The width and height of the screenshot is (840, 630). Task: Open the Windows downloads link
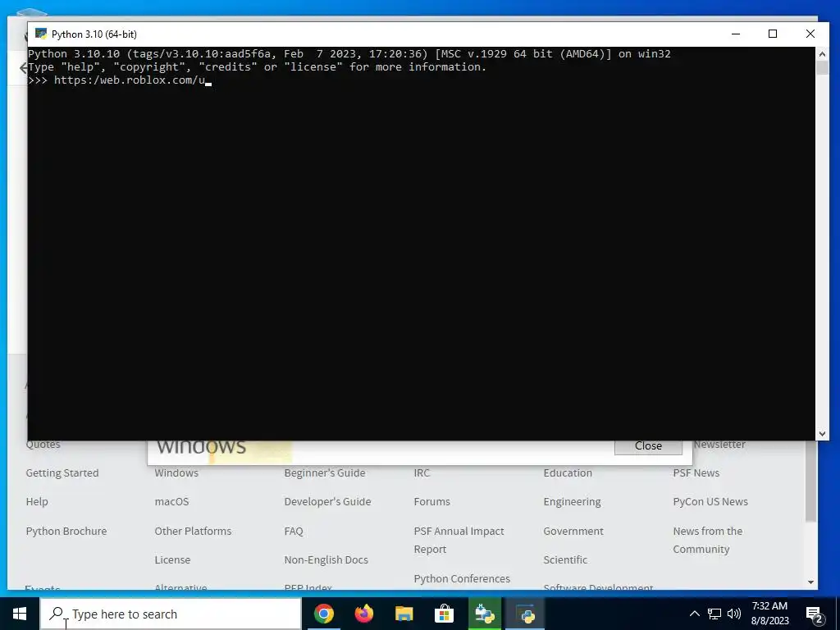[176, 473]
